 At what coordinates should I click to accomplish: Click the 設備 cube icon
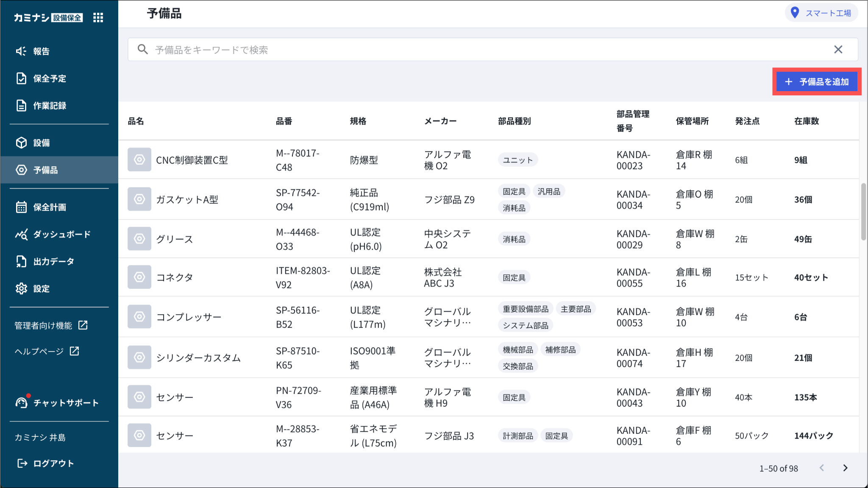pos(21,143)
